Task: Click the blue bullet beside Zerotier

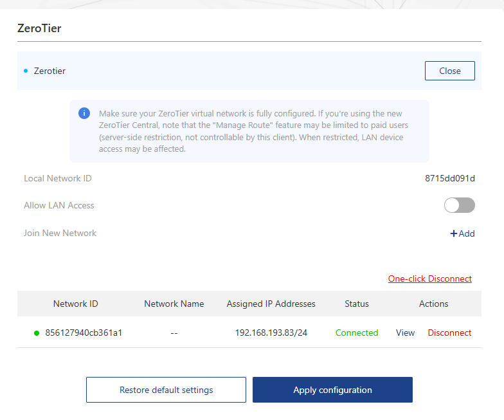Action: [26, 71]
